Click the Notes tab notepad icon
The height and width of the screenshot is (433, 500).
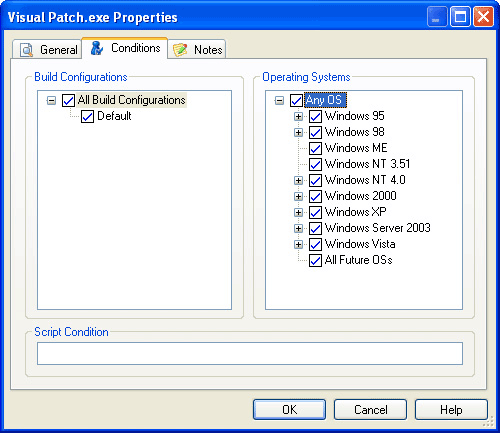tap(180, 50)
